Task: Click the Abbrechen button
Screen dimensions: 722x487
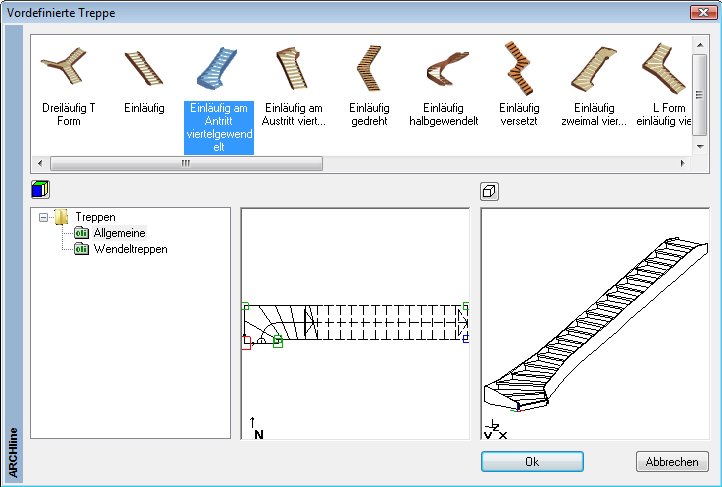Action: click(x=672, y=462)
